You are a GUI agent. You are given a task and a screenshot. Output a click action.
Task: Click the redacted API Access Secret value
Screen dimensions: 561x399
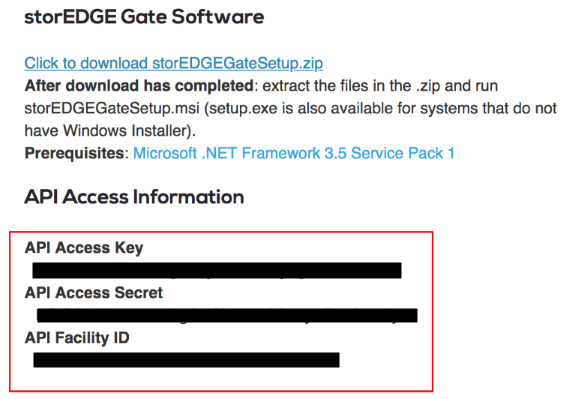pyautogui.click(x=227, y=315)
